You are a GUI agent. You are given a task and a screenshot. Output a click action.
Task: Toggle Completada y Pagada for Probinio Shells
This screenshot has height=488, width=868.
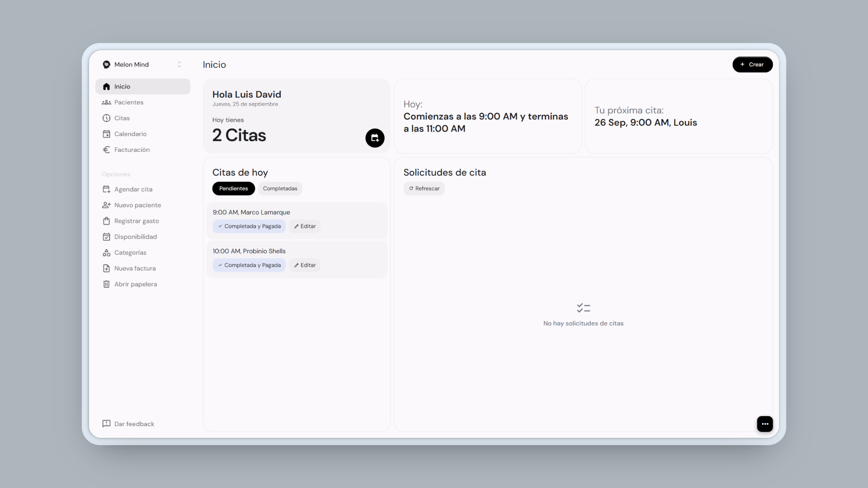[249, 265]
